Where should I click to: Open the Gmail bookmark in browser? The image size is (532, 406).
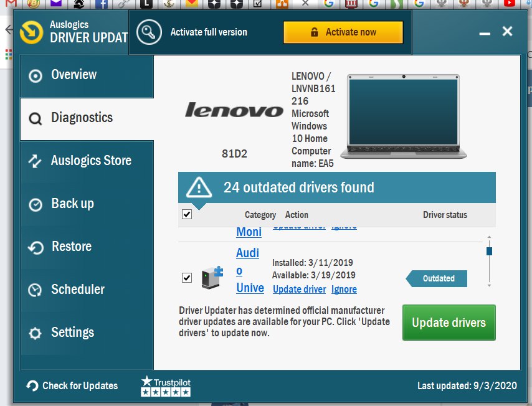point(11,3)
